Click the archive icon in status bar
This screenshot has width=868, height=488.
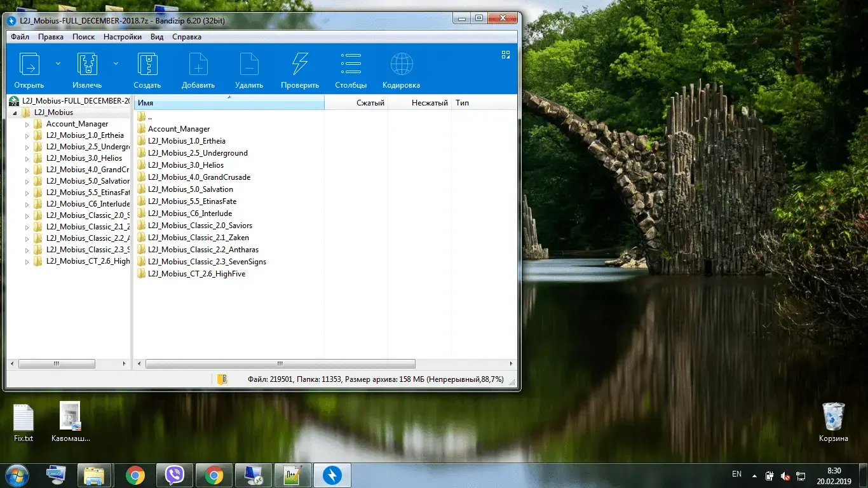[x=222, y=379]
